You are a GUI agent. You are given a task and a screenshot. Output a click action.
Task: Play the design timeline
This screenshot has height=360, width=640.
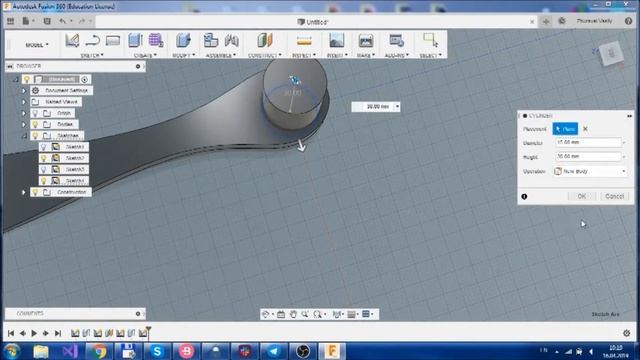(x=34, y=333)
